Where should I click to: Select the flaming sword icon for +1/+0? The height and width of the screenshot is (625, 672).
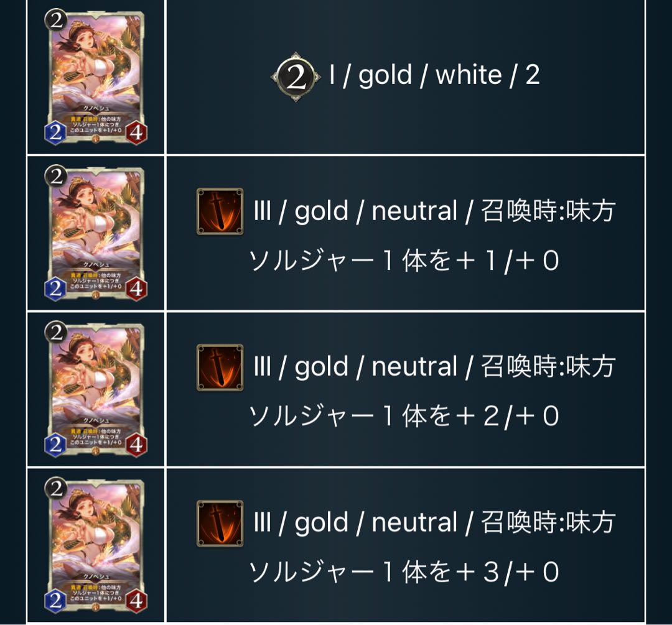pos(220,211)
